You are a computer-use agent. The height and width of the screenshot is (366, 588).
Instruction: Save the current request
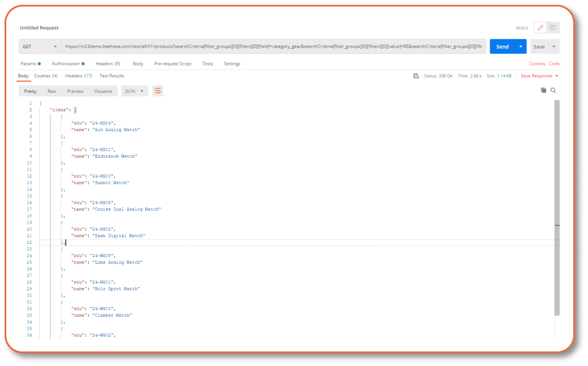[x=539, y=46]
